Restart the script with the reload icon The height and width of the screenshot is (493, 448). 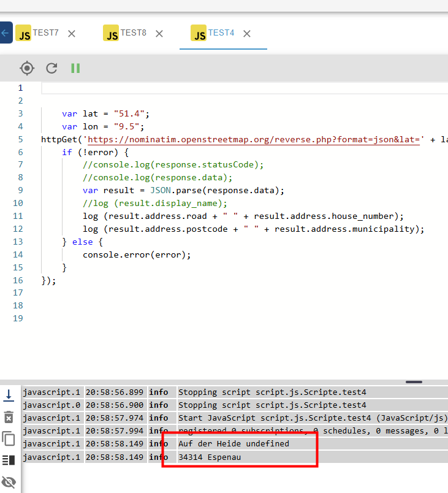coord(51,68)
